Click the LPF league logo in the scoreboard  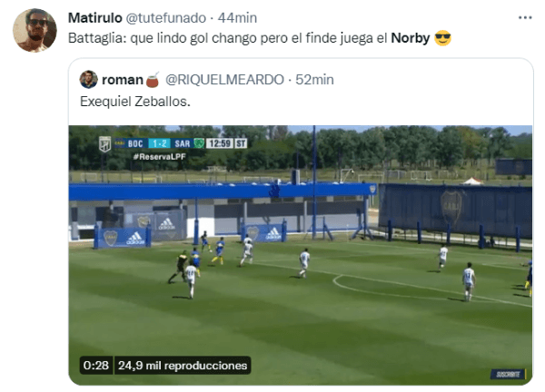pyautogui.click(x=105, y=143)
